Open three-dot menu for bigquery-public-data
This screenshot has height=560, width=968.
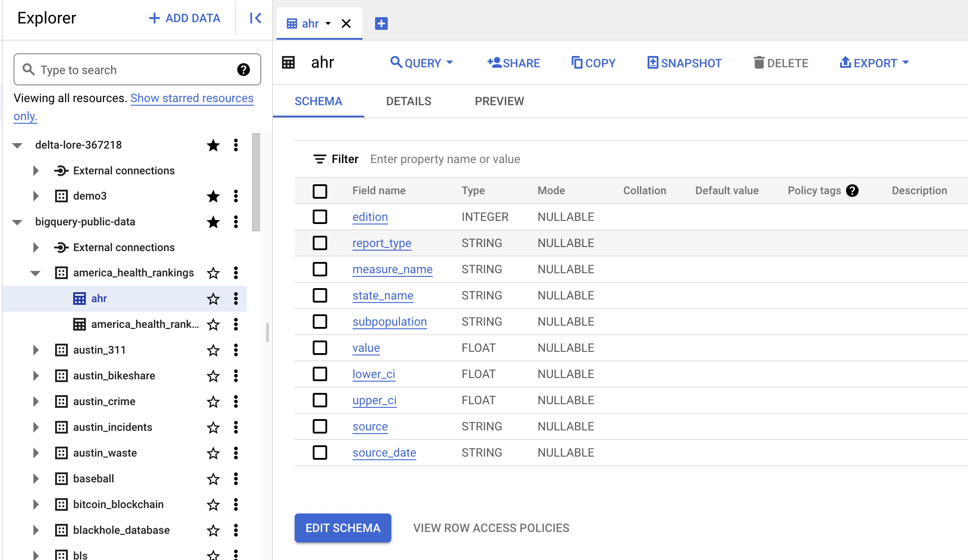pyautogui.click(x=235, y=222)
